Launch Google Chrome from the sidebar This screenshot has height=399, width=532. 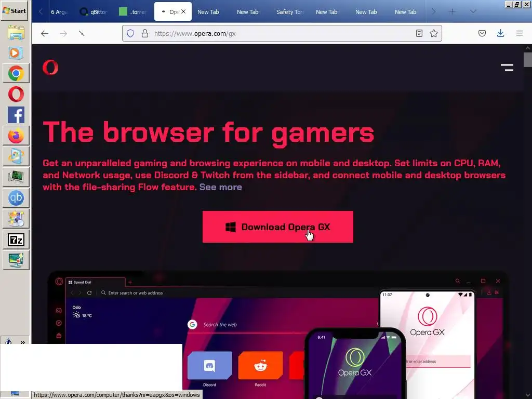(16, 73)
